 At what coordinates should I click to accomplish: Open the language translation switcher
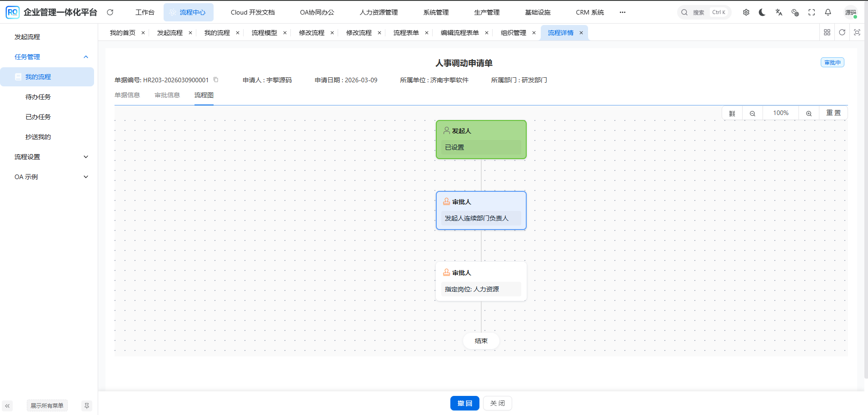tap(779, 12)
